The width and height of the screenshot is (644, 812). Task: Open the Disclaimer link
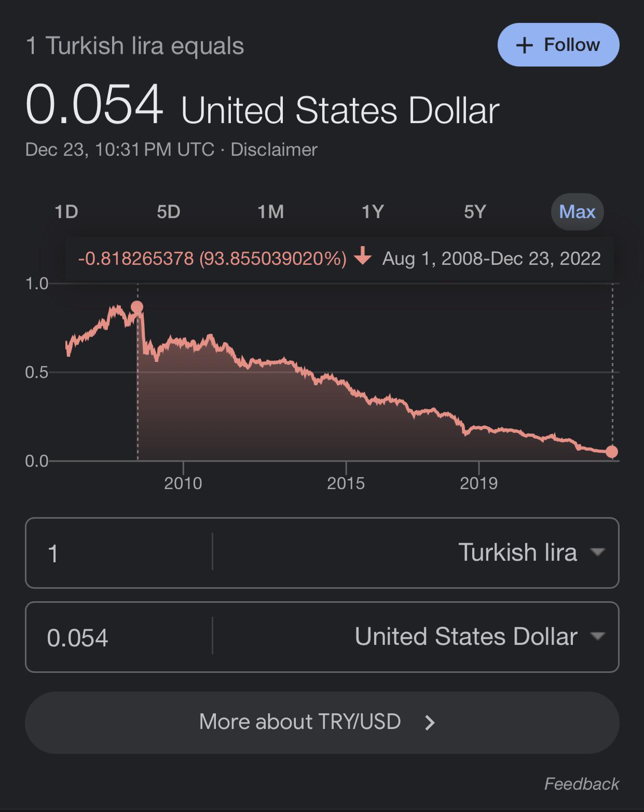click(273, 150)
